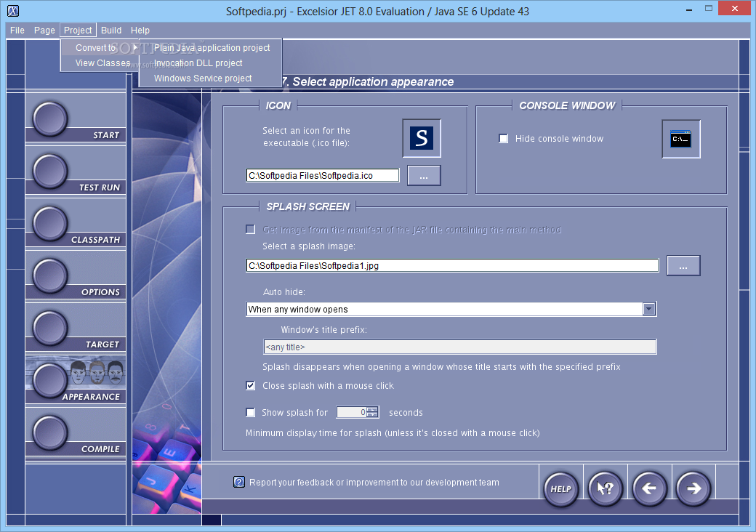756x532 pixels.
Task: Choose Plain Java application project
Action: [211, 48]
